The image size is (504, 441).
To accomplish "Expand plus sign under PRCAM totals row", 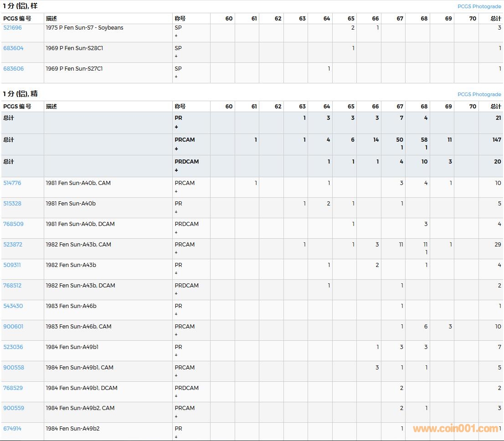I will (176, 149).
